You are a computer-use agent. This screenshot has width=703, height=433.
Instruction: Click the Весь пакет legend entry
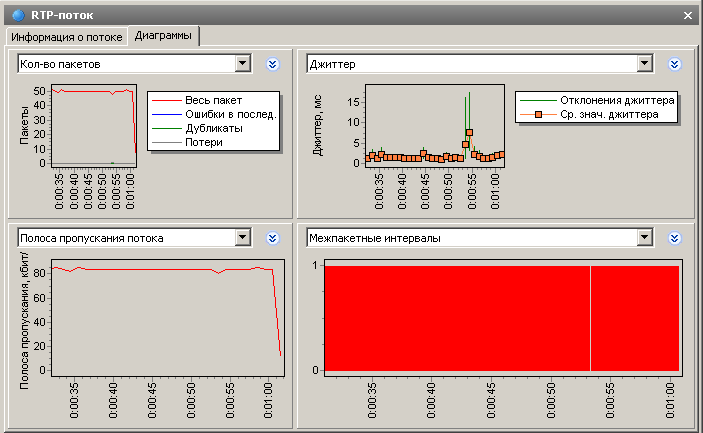197,100
